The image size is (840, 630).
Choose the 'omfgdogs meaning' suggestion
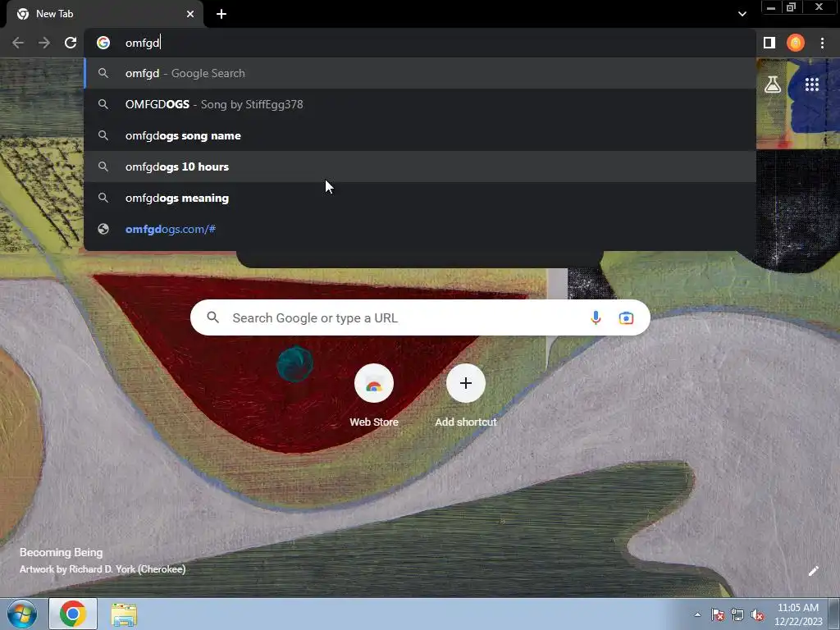[419, 199]
